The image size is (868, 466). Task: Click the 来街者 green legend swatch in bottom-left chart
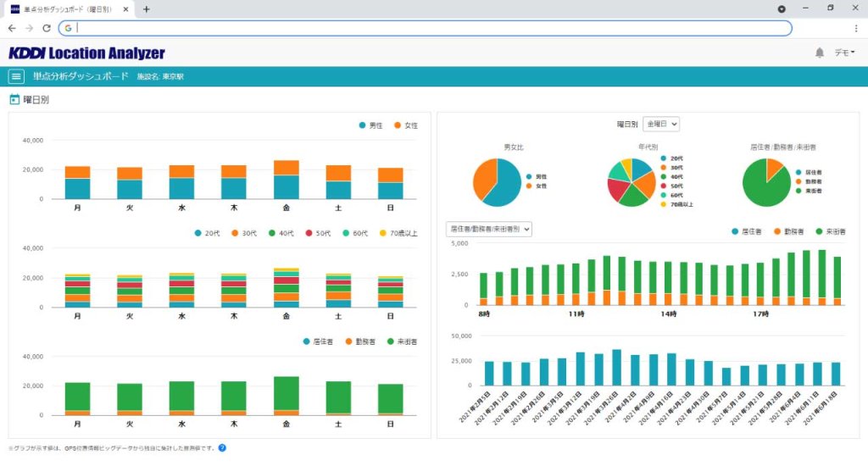(391, 341)
